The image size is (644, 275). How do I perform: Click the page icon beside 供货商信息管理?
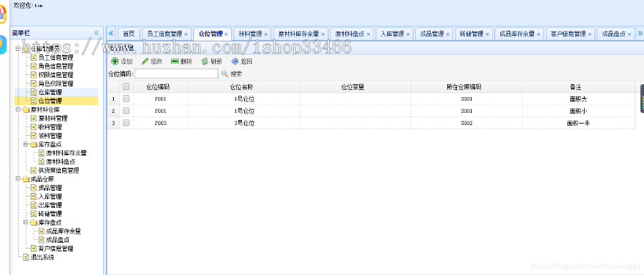(34, 170)
